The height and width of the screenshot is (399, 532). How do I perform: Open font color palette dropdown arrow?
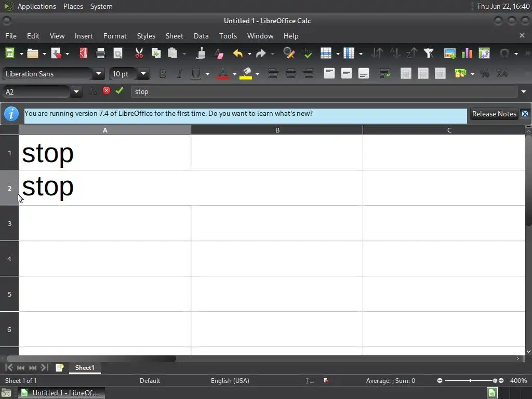(234, 74)
